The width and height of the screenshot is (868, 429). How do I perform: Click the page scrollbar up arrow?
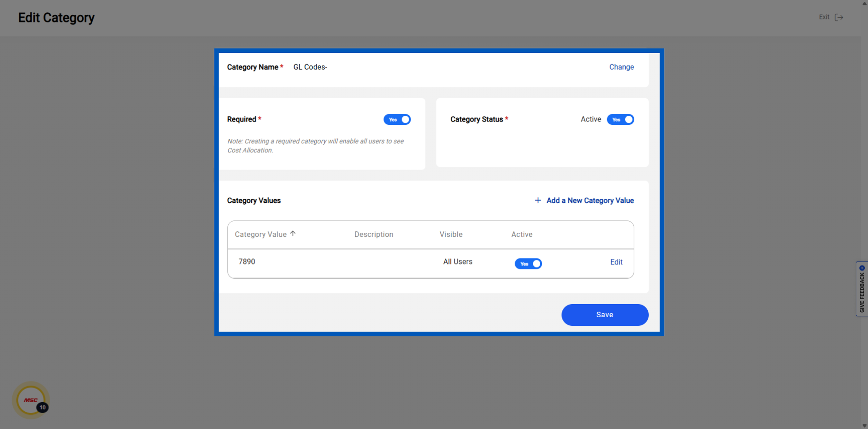(864, 3)
